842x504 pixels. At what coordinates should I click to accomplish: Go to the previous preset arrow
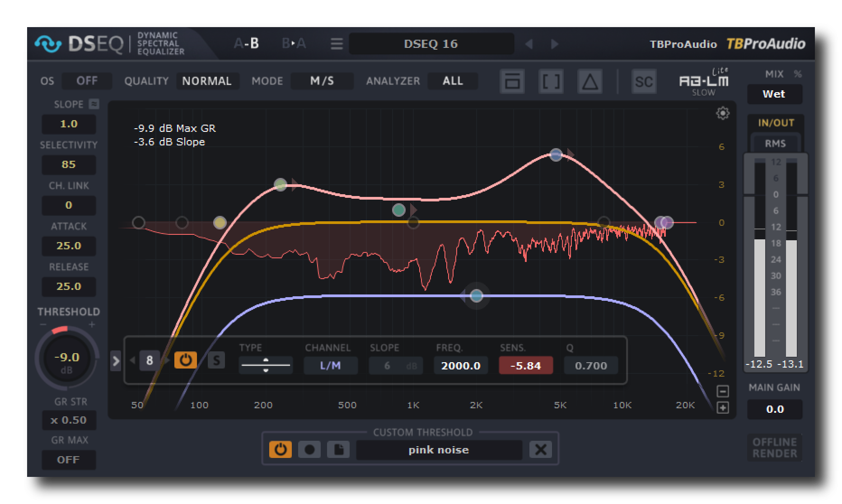(529, 44)
